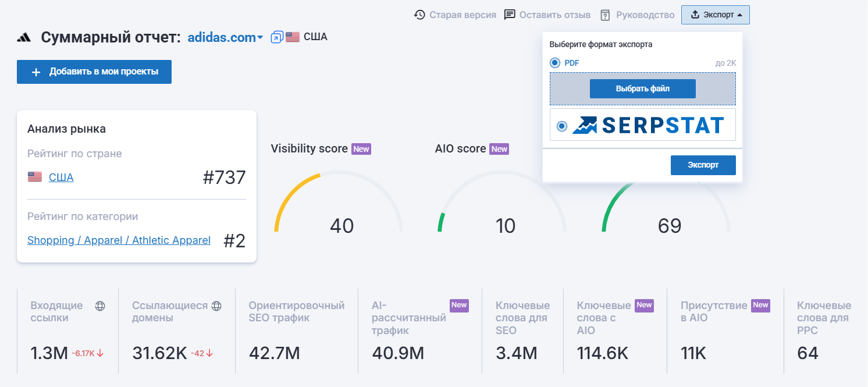The image size is (868, 387).
Task: Open the США country rating link
Action: point(61,177)
